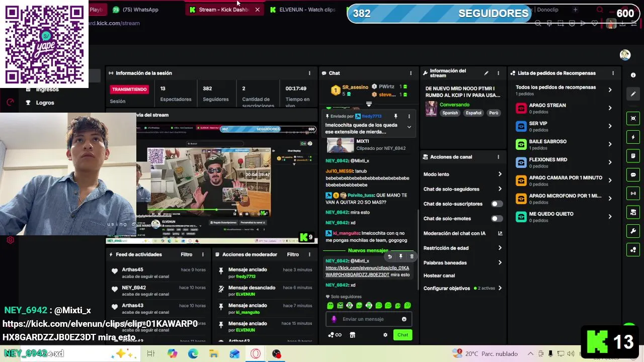The width and height of the screenshot is (644, 362).
Task: Open Acciones de canal three-dot menu
Action: [498, 157]
